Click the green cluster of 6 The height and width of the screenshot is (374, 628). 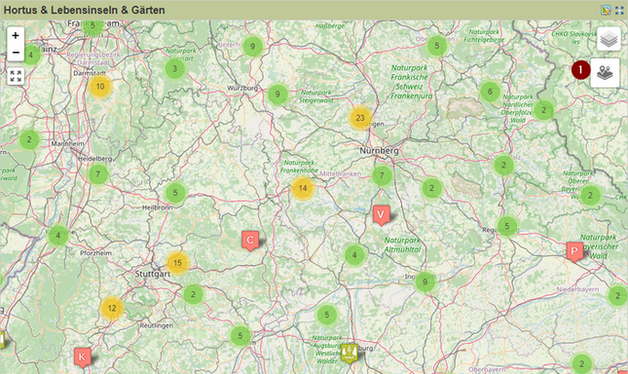(x=490, y=92)
